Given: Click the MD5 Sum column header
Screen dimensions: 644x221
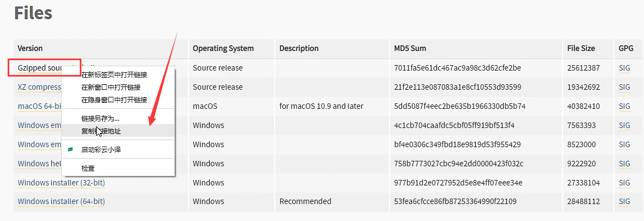Looking at the screenshot, I should coord(410,48).
